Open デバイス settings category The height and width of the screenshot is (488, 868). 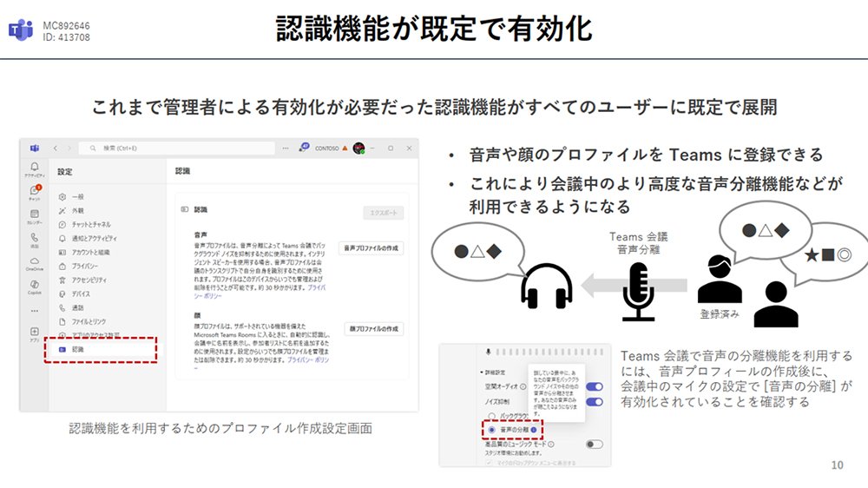(x=74, y=293)
